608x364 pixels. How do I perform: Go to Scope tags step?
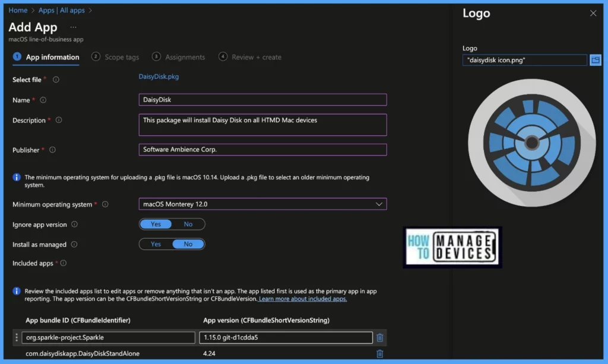[x=115, y=58]
